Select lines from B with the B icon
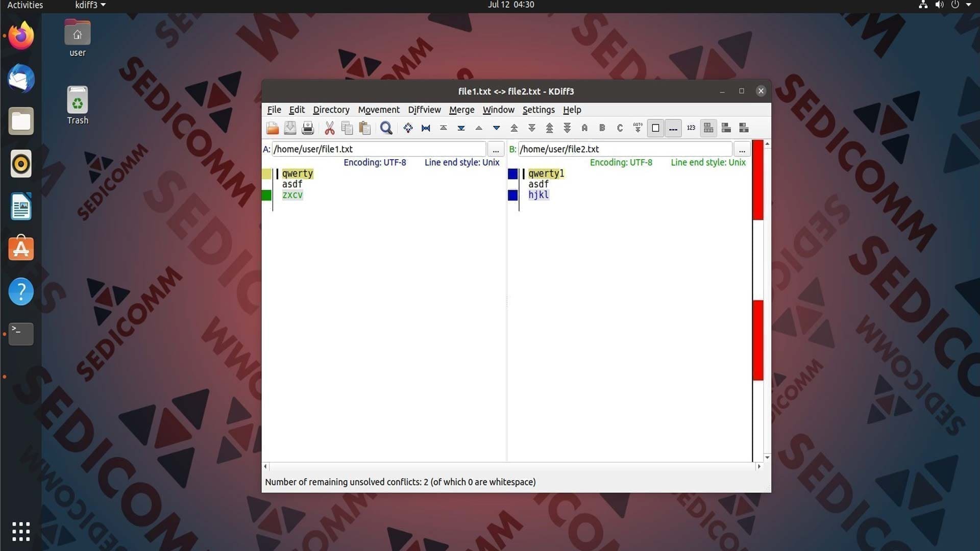 coord(602,128)
